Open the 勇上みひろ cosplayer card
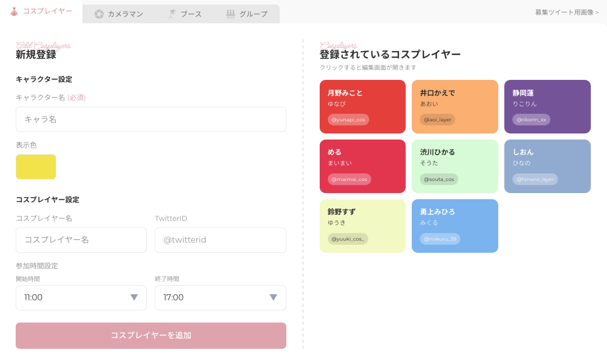Viewport: 607px width, 364px height. click(x=455, y=225)
